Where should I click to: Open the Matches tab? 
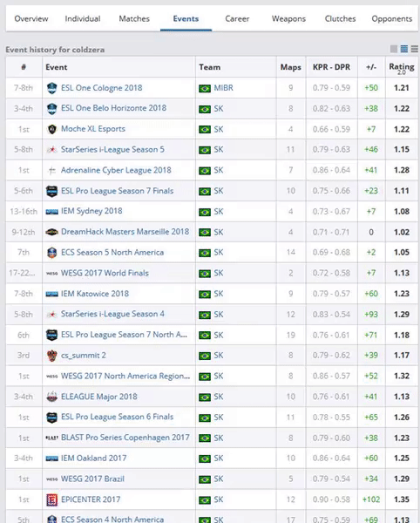134,18
